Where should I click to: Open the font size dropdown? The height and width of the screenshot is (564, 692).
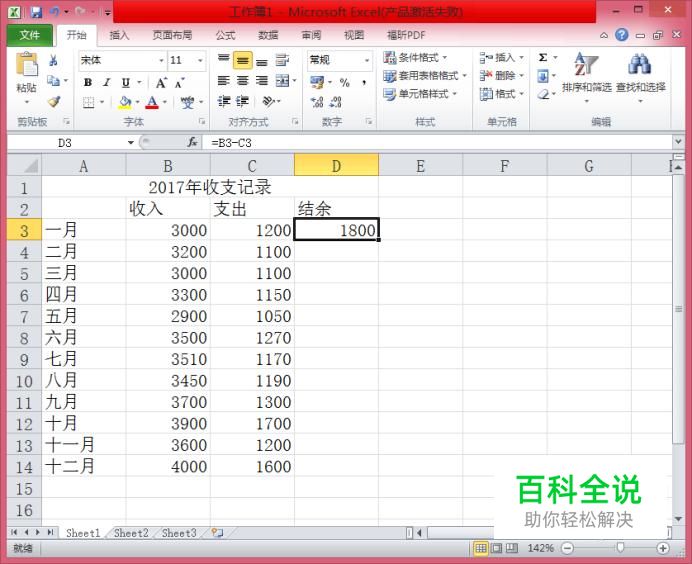[200, 60]
